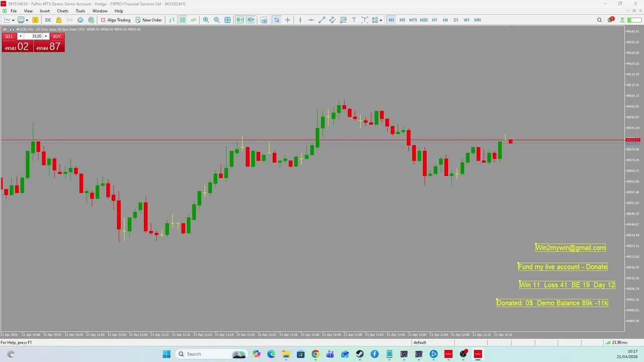This screenshot has height=362, width=644.
Task: Select the Fibonacci retracement tool
Action: coord(343,20)
